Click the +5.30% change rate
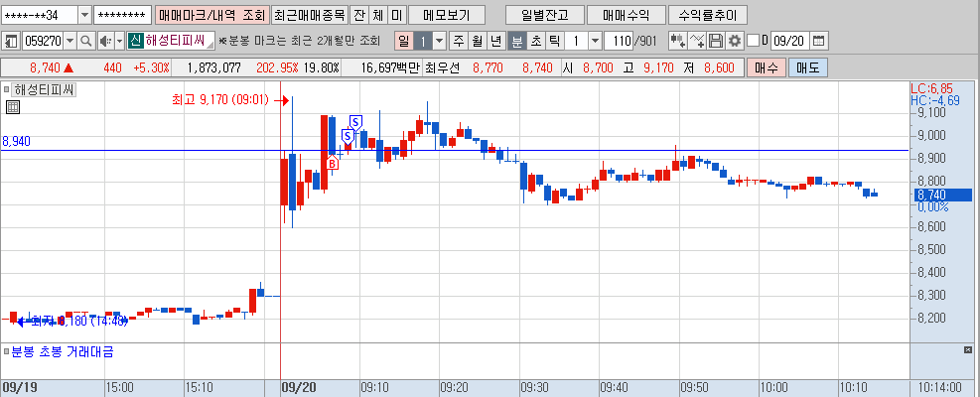The image size is (980, 397). (151, 67)
